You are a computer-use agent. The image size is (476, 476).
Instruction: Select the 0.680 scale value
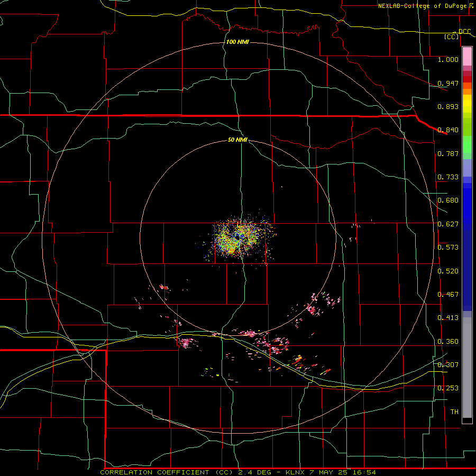point(448,200)
